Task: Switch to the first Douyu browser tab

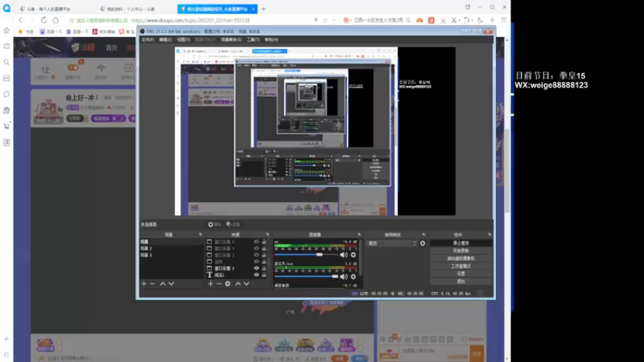Action: (48, 9)
